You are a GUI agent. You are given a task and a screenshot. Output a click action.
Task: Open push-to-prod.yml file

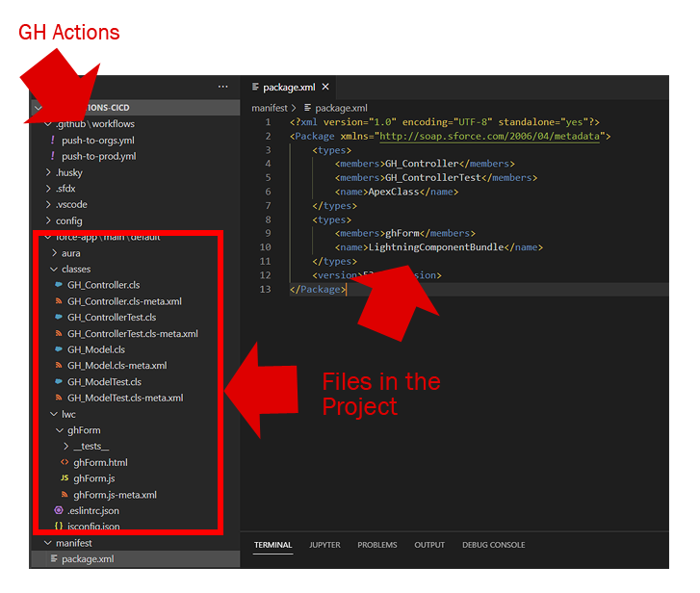point(98,156)
